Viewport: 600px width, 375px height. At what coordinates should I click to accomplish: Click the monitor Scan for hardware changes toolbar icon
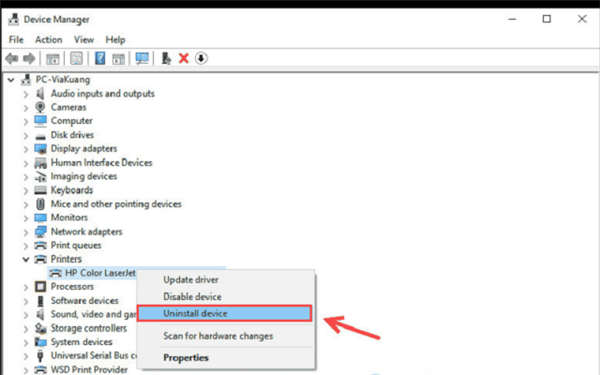[x=142, y=58]
